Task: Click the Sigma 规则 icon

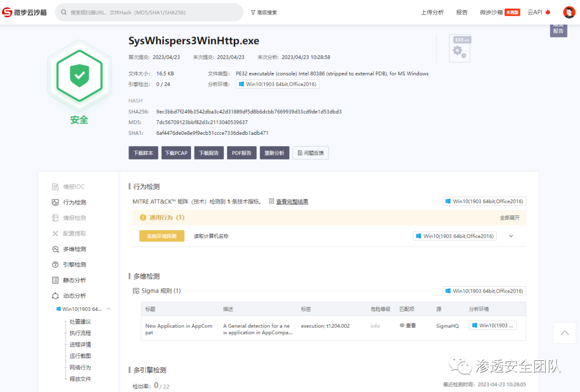Action: point(136,291)
